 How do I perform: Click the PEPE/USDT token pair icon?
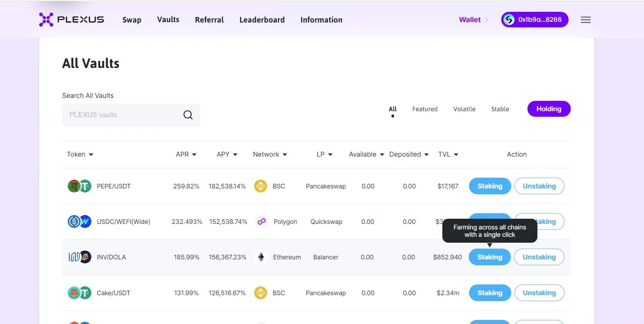(x=80, y=186)
